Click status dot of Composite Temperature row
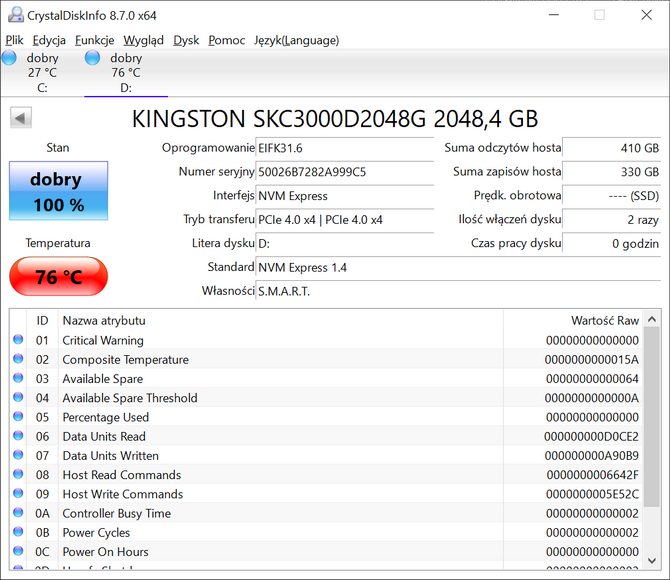The width and height of the screenshot is (670, 580). 18,359
